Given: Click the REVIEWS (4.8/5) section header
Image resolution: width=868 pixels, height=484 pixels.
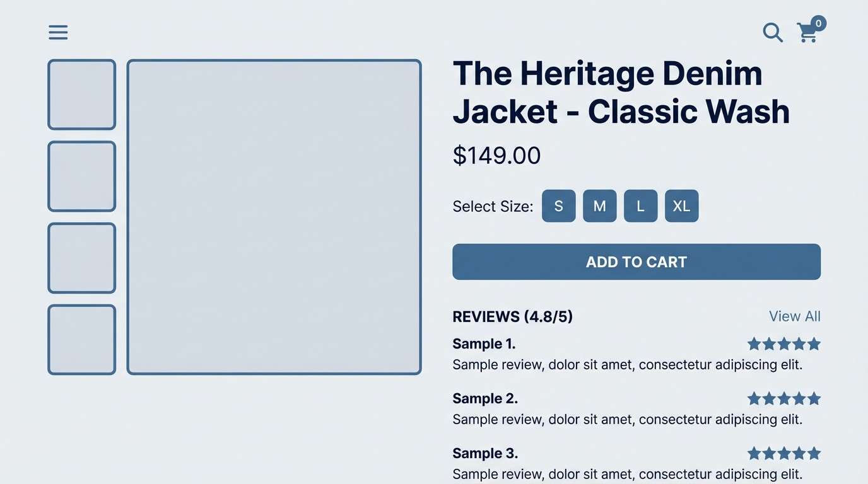Looking at the screenshot, I should click(x=512, y=316).
